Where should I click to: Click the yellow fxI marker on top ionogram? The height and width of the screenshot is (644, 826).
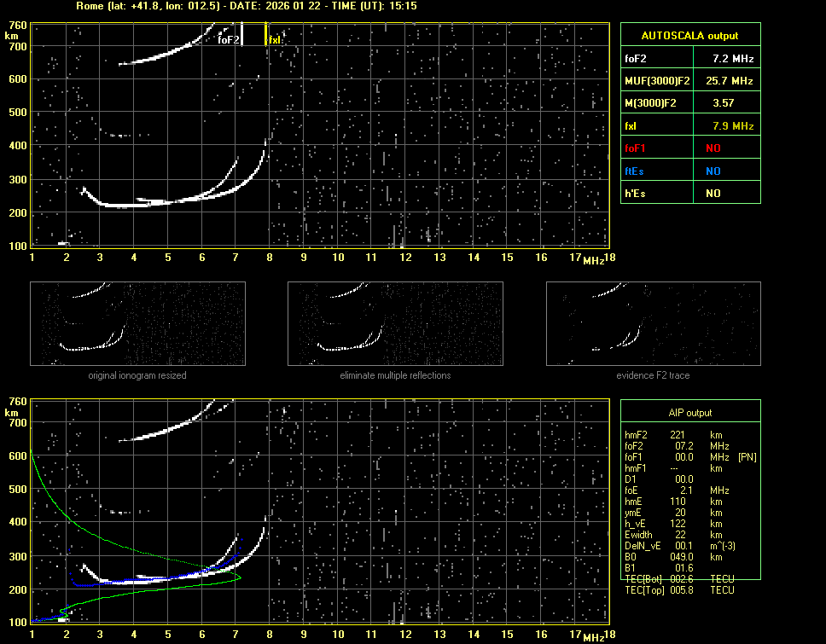pos(266,36)
